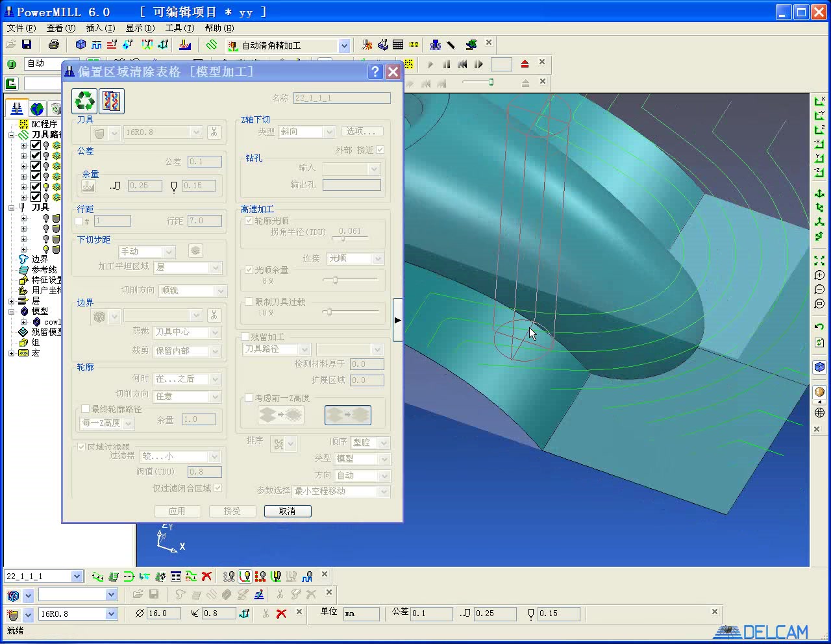Viewport: 831px width, 644px height.
Task: Click the tool holder anchor icon beside tip radius
Action: click(x=244, y=613)
